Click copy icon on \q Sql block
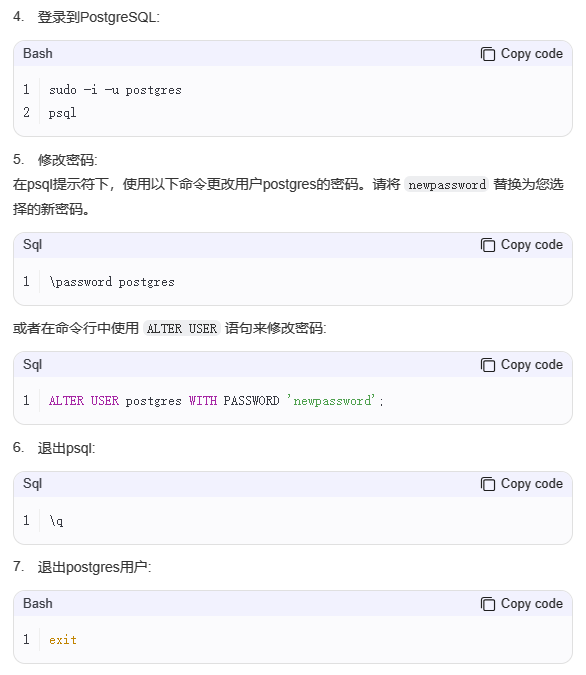The width and height of the screenshot is (586, 675). coord(487,484)
